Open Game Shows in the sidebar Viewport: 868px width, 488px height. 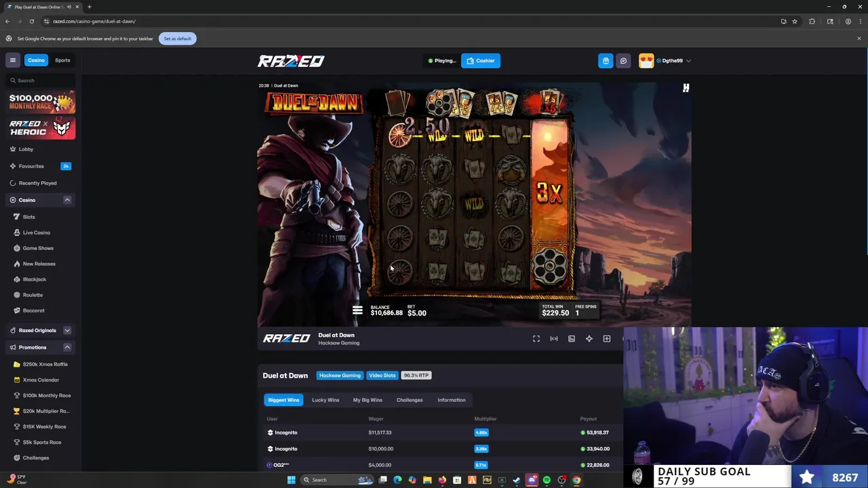click(38, 248)
